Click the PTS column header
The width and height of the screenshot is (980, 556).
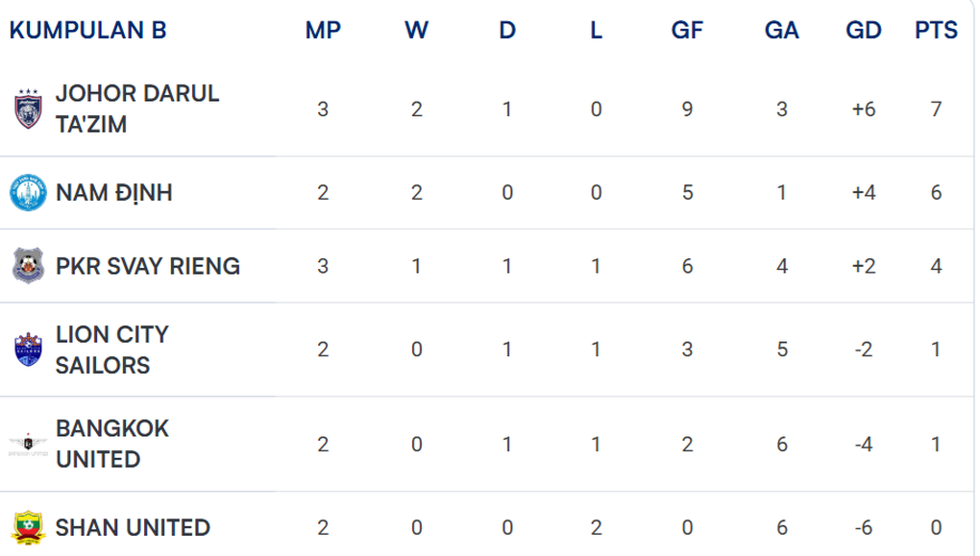pos(936,30)
